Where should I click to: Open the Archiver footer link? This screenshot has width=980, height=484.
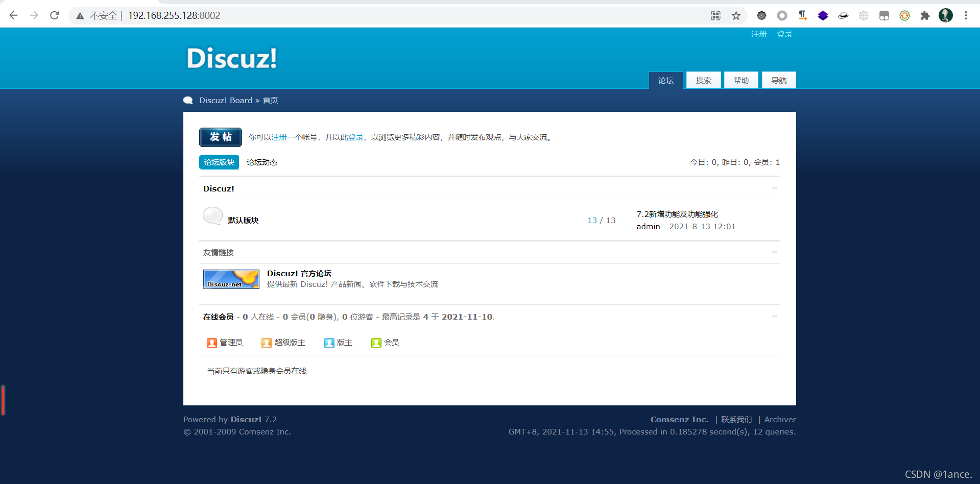780,420
